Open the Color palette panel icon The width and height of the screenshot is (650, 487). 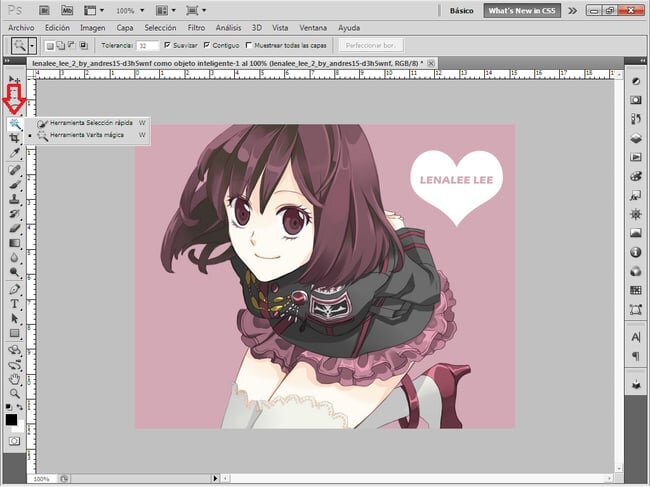click(635, 176)
